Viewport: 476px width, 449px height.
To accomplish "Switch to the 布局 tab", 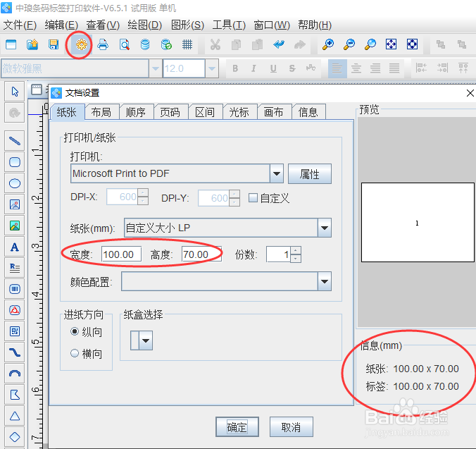I will tap(101, 112).
